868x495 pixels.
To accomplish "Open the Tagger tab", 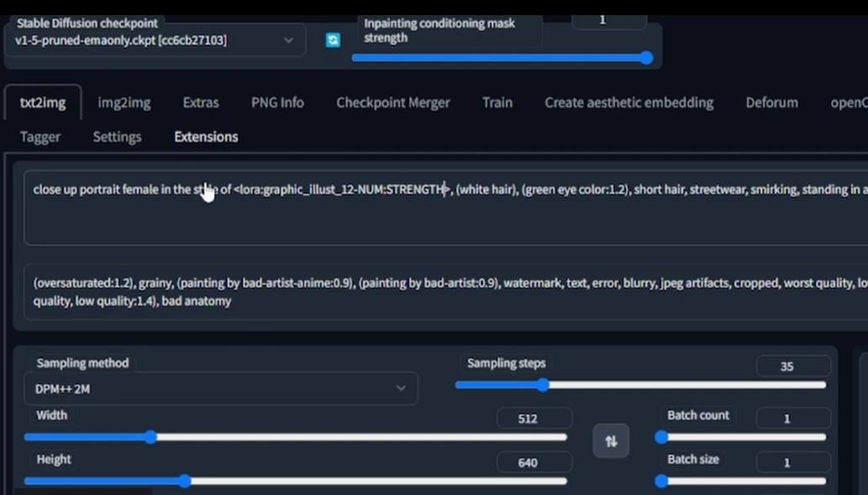I will tap(39, 136).
